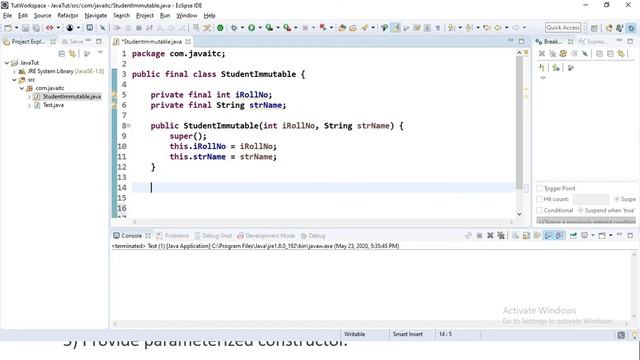Click the Writable status bar entry
Screen dimensions: 640x360
pos(354,334)
